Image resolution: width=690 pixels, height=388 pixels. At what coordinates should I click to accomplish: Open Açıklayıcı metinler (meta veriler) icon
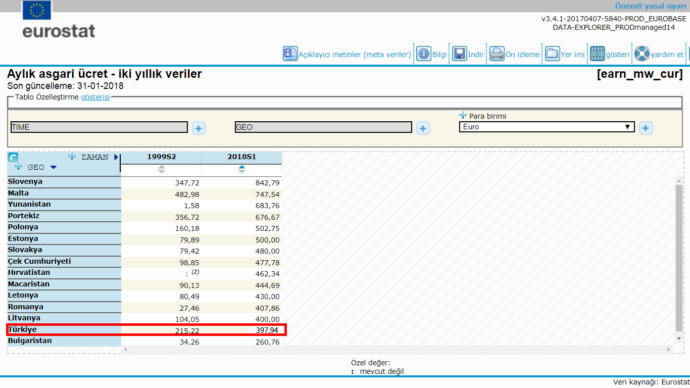[290, 54]
